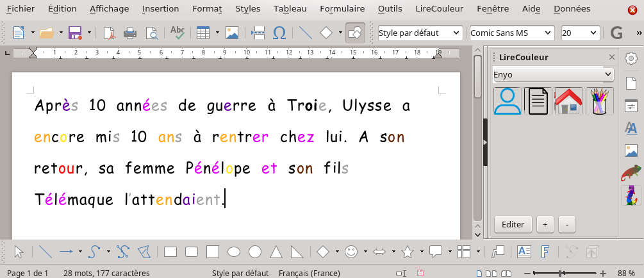Select the blue user profile icon
The height and width of the screenshot is (278, 644).
click(x=508, y=101)
